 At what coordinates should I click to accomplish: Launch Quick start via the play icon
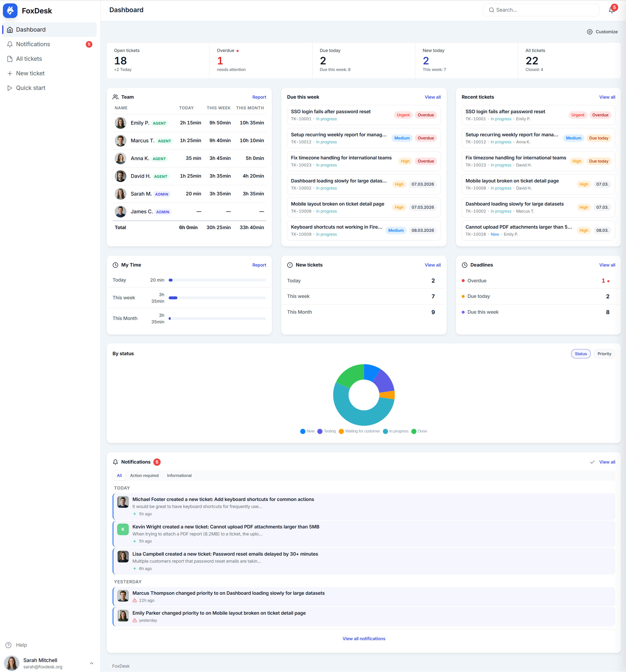click(10, 88)
